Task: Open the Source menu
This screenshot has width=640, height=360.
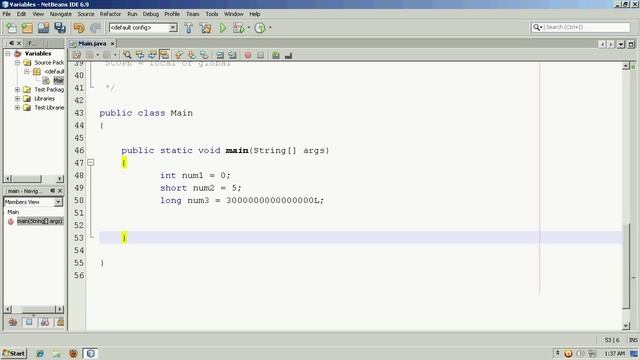Action: 86,14
